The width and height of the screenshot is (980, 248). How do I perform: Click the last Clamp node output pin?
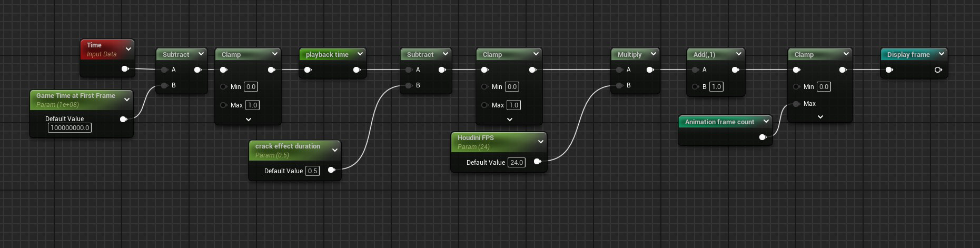coord(843,70)
